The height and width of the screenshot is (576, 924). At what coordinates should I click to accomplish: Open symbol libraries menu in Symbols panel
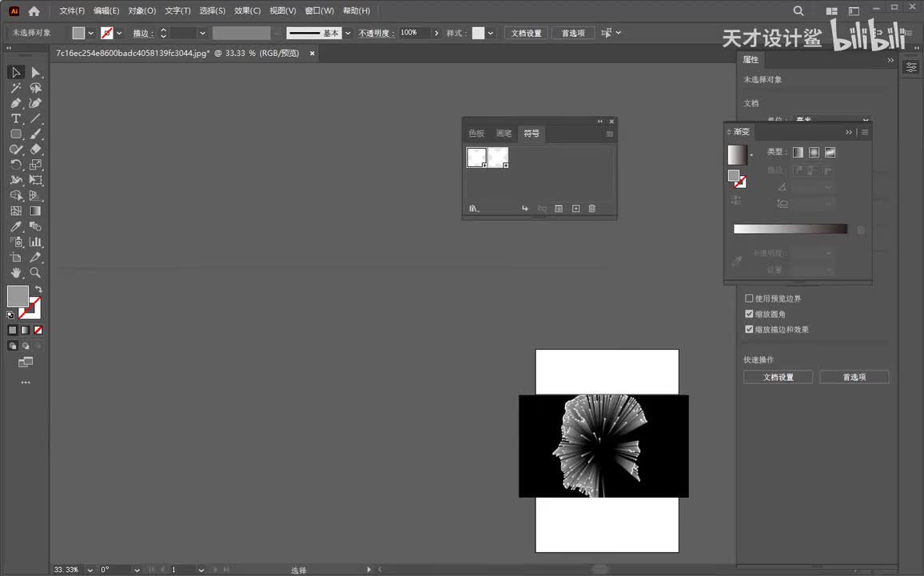click(474, 208)
